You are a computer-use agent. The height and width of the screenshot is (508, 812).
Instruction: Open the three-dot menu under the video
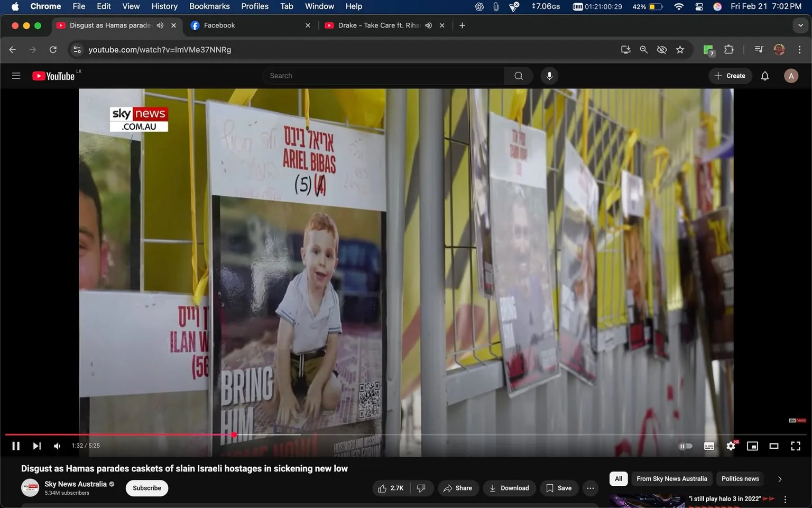(590, 488)
